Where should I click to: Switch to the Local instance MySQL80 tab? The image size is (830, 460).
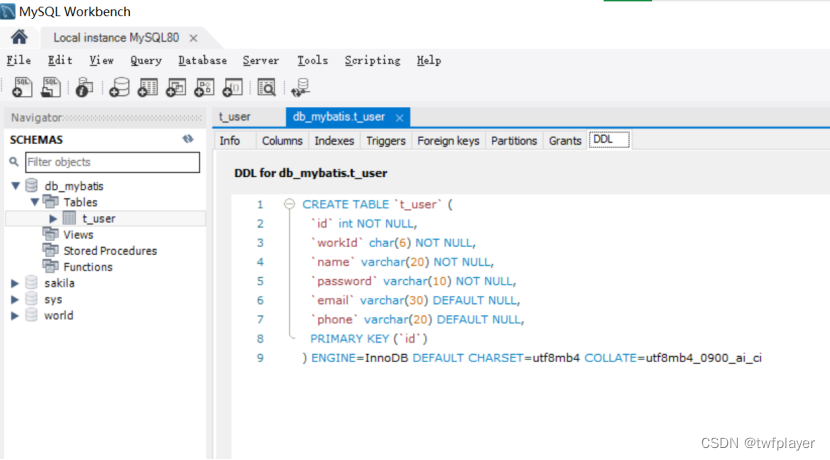pos(116,38)
